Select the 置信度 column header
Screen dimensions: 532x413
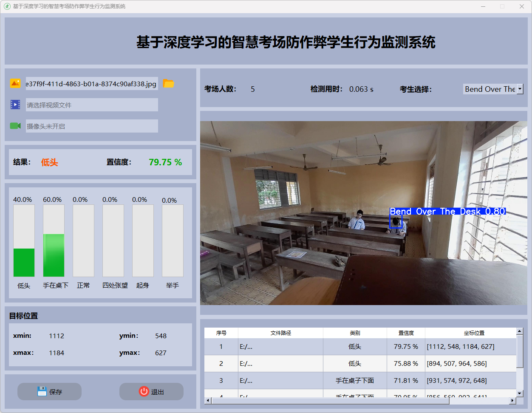coord(406,333)
